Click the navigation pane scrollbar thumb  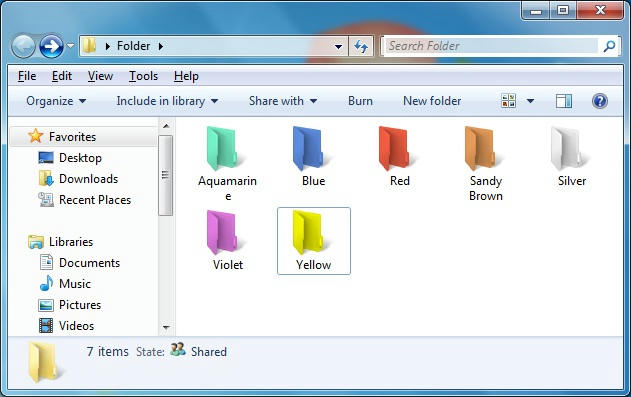(x=165, y=175)
